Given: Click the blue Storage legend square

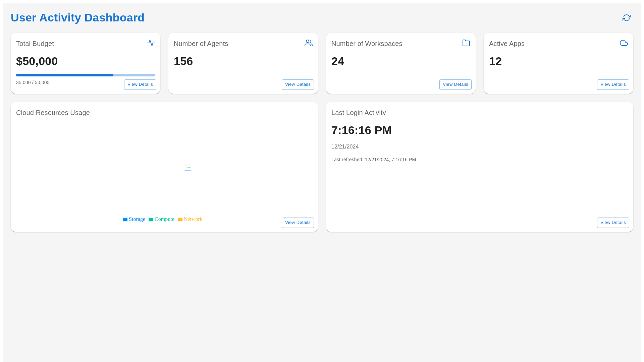Looking at the screenshot, I should click(x=125, y=219).
